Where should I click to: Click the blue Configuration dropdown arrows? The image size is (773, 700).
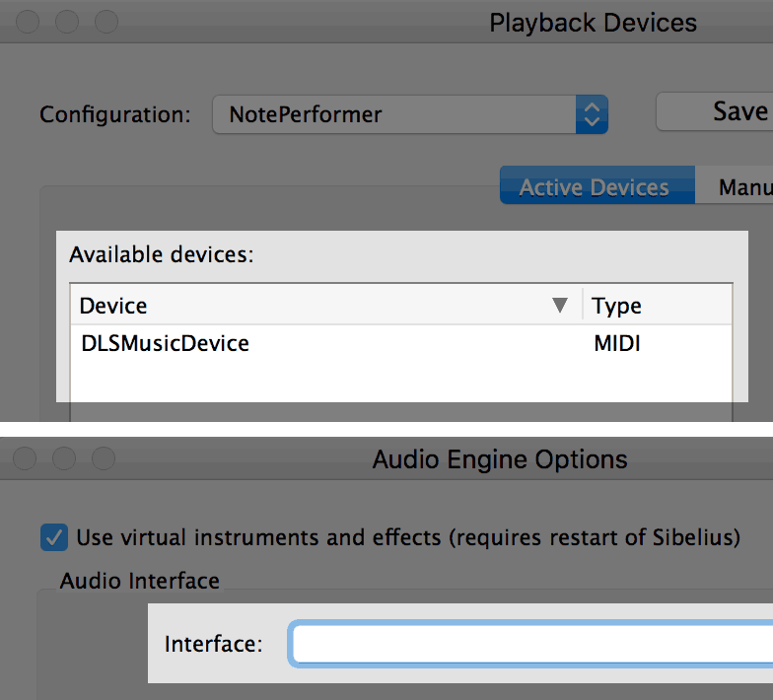click(x=592, y=114)
